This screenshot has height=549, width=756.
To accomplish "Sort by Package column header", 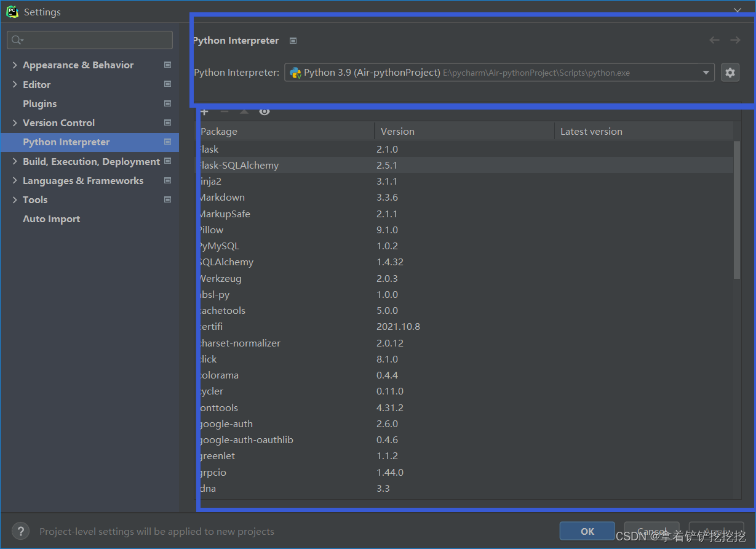I will (287, 131).
